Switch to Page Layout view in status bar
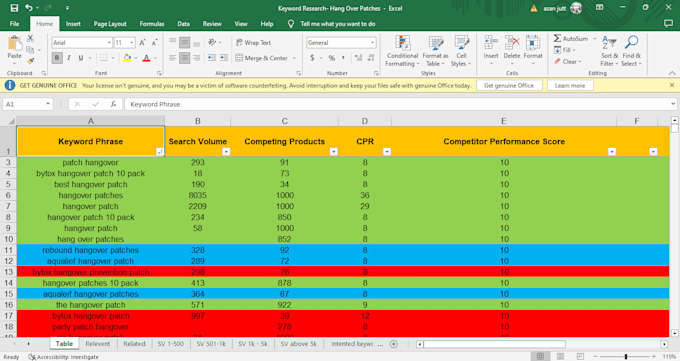The image size is (680, 361). coord(560,356)
